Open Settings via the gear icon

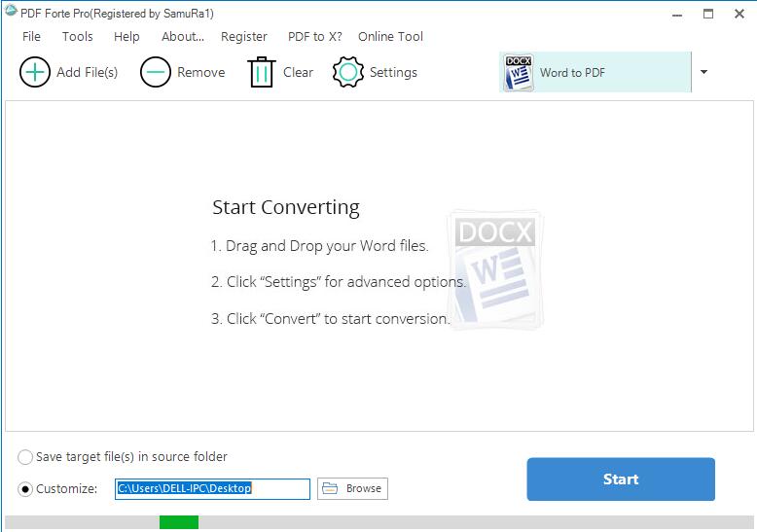pos(348,72)
